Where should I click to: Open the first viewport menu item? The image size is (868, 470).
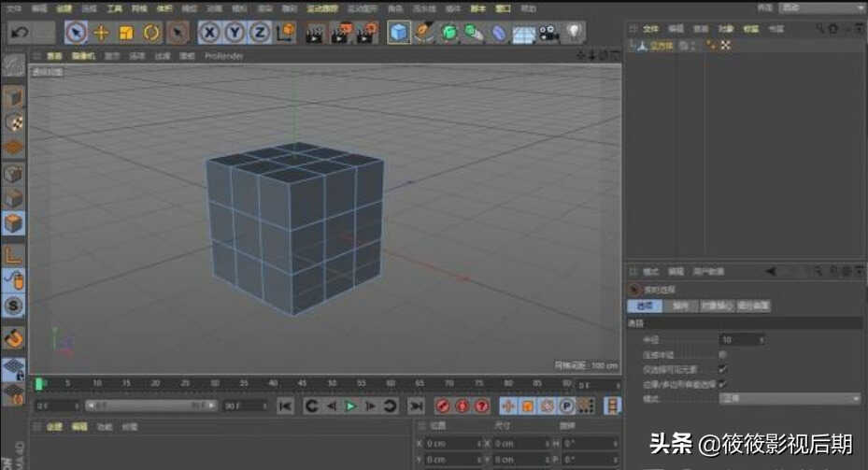[x=54, y=56]
